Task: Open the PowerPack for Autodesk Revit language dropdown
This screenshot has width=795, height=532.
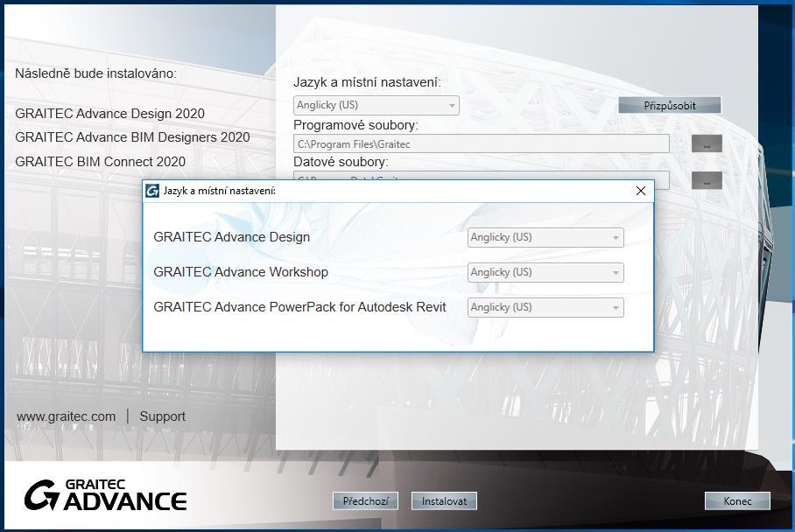Action: 545,307
